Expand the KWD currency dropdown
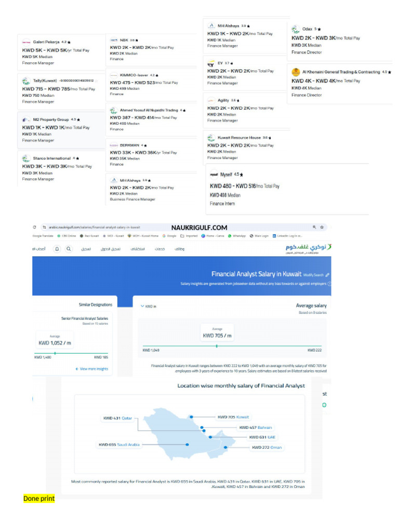 (x=149, y=307)
